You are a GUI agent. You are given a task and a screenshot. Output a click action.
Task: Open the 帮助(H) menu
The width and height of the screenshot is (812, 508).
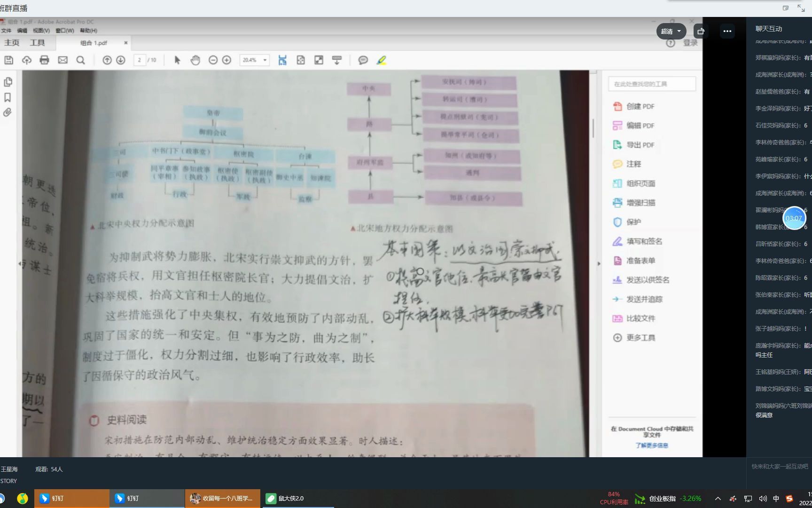[88, 31]
